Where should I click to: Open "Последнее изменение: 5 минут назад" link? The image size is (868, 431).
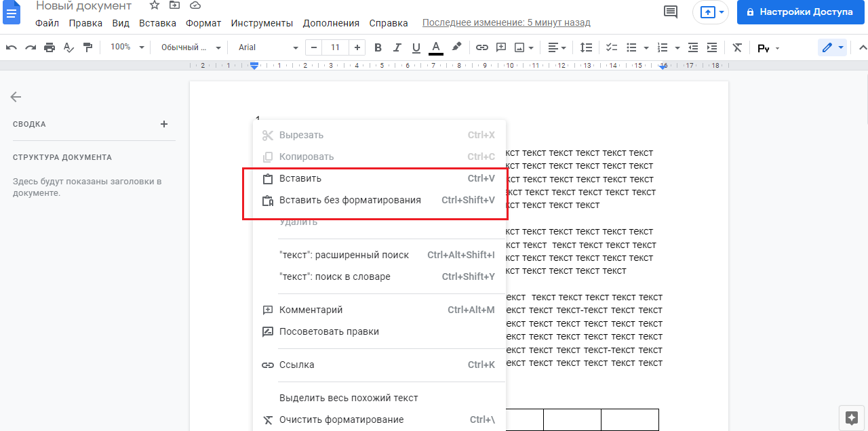point(506,23)
